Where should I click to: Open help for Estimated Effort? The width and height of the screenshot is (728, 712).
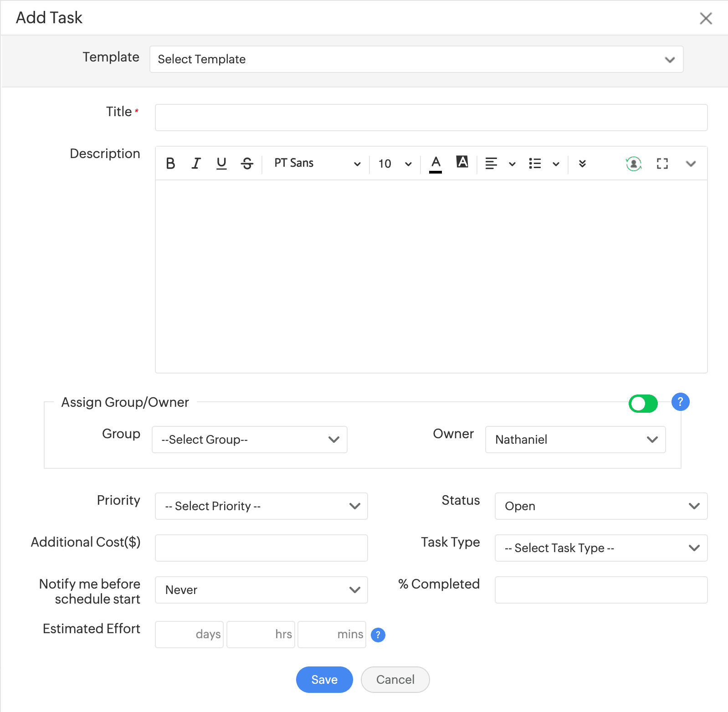click(x=378, y=635)
